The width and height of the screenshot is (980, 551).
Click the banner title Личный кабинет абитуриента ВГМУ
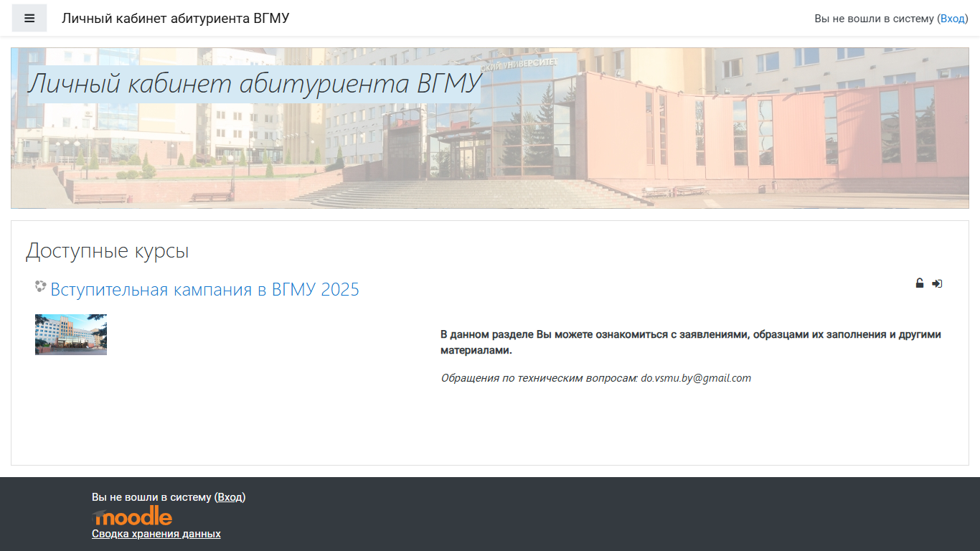[x=254, y=84]
